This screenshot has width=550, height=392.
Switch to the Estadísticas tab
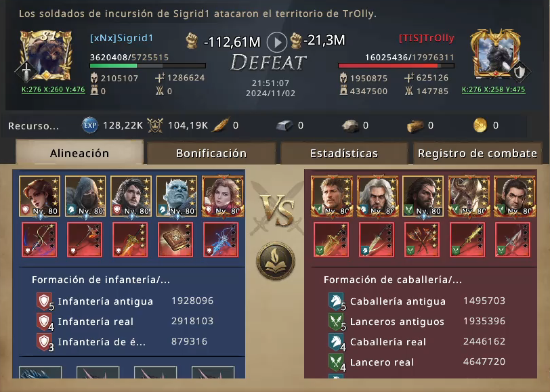(344, 153)
